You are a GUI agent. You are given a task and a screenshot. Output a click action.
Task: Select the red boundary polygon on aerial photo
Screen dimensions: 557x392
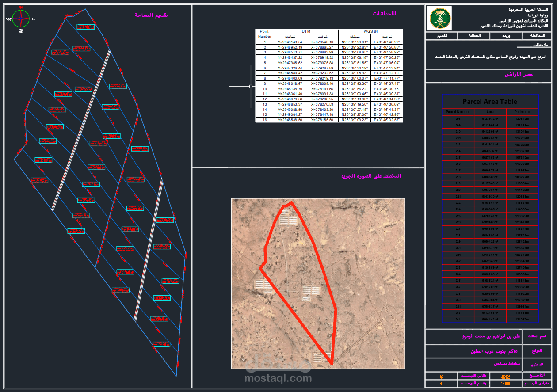(x=298, y=283)
